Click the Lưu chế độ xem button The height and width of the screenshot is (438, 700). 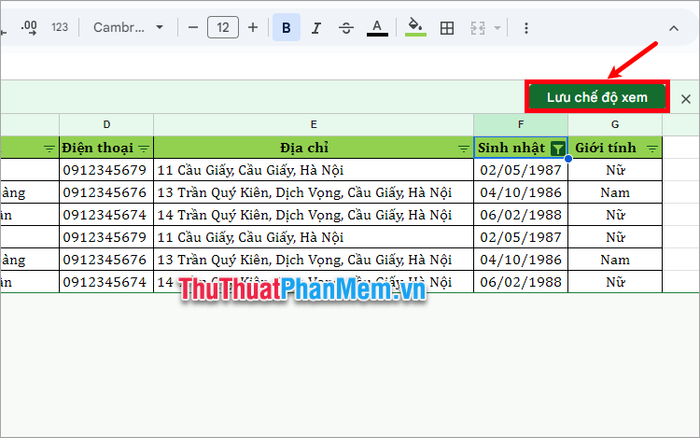pyautogui.click(x=597, y=97)
